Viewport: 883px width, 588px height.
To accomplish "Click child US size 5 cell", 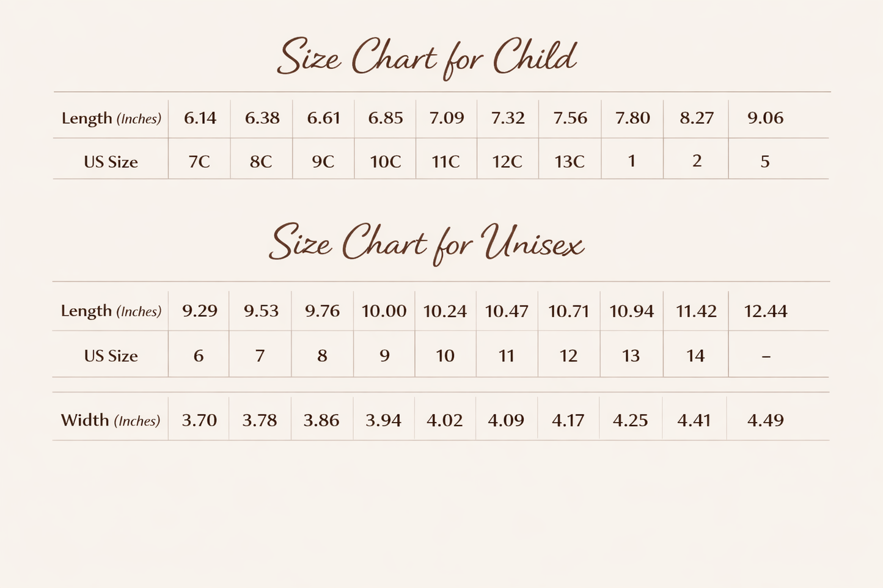I will click(x=765, y=162).
